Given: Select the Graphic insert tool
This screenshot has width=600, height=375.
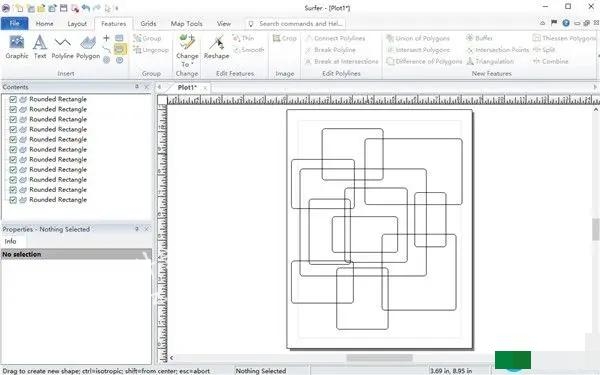Looking at the screenshot, I should click(x=17, y=47).
